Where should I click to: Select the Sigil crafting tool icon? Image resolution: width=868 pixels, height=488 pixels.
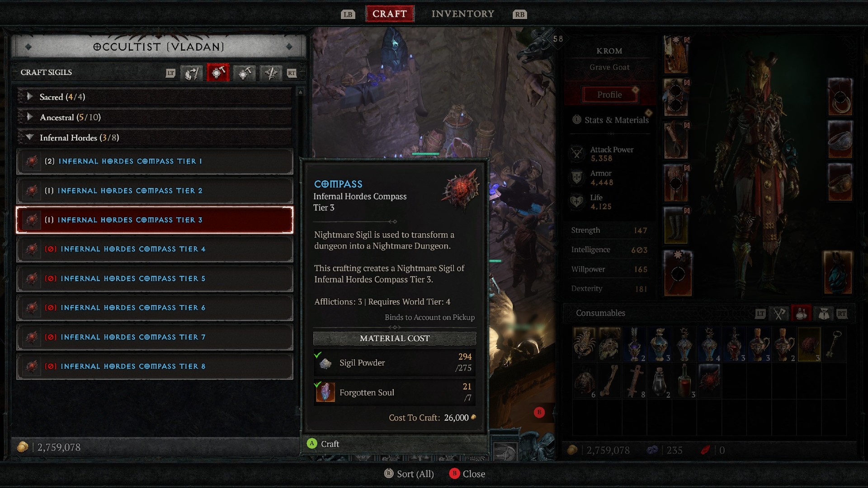coord(217,72)
